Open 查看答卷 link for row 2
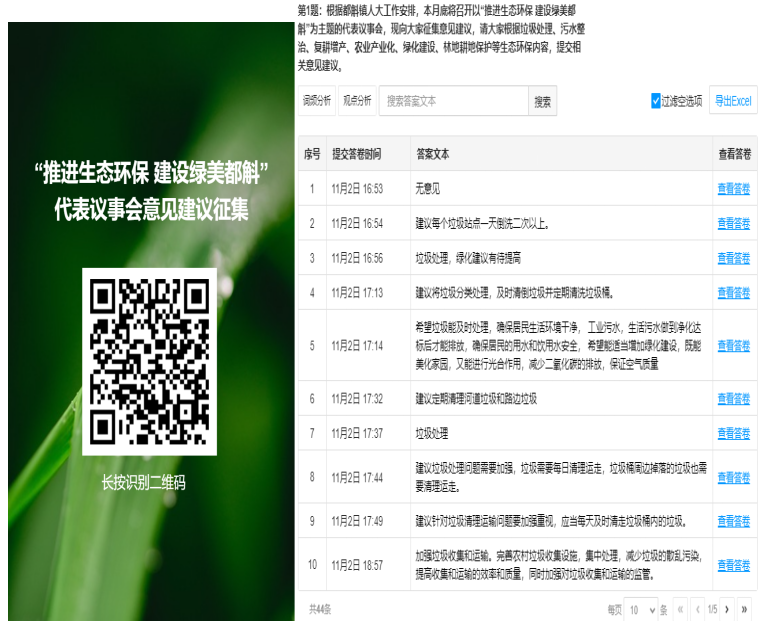The width and height of the screenshot is (760, 630). [x=734, y=223]
